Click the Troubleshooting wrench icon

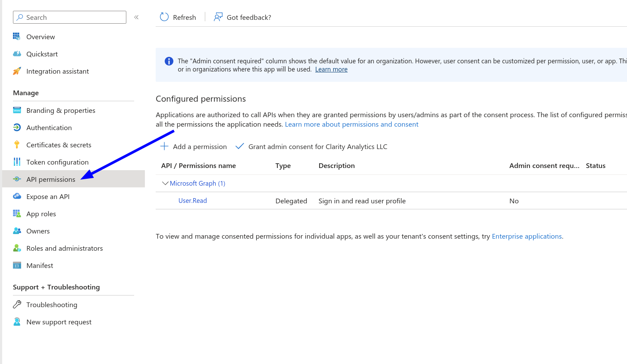17,305
